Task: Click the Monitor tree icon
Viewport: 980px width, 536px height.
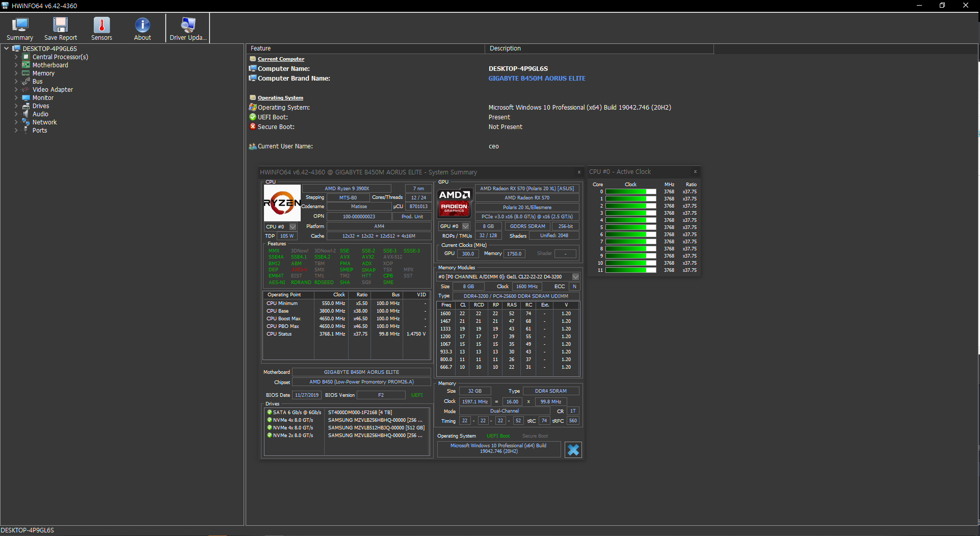Action: pos(25,97)
